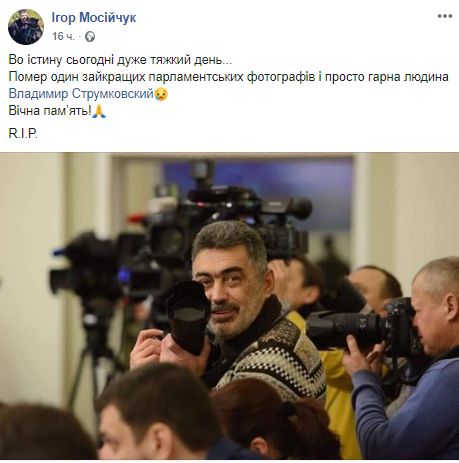Click the dark-haired man in the photo foreground
Viewport: 459px width, 463px height.
157,413
